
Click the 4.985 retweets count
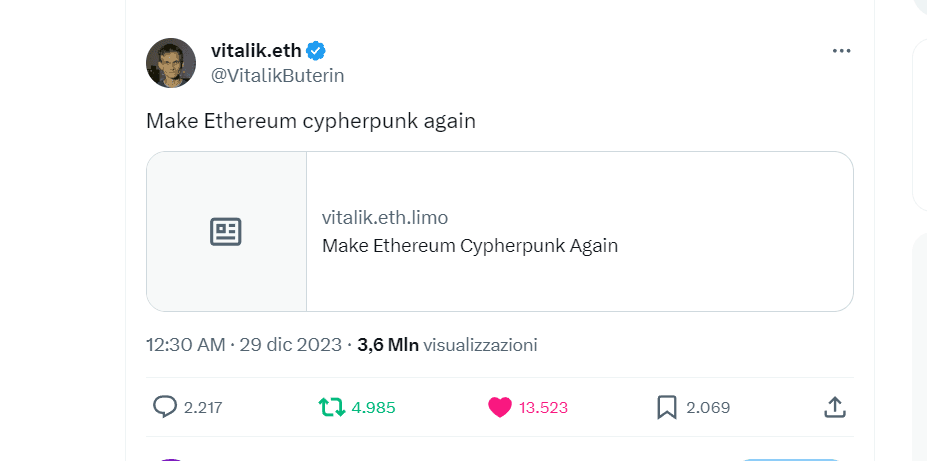[x=374, y=407]
